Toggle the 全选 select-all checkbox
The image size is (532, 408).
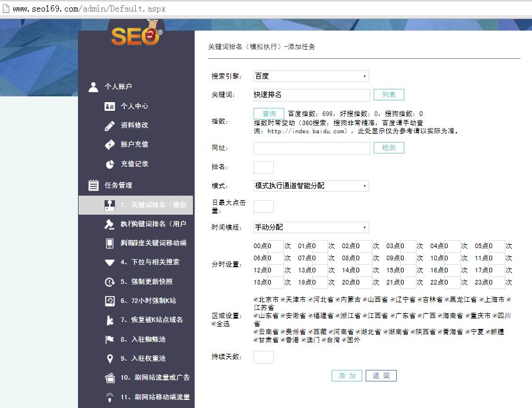click(213, 324)
